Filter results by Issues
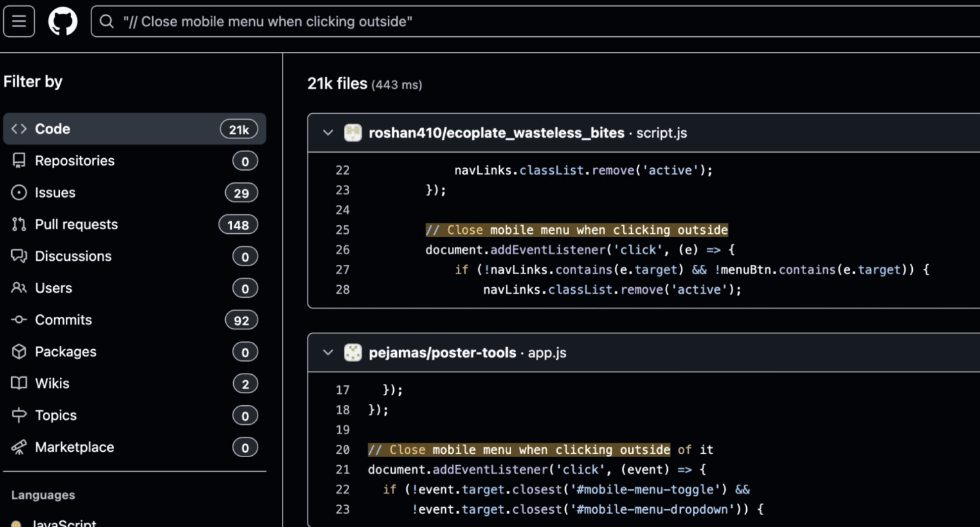Screen dimensions: 980x527 click(134, 192)
